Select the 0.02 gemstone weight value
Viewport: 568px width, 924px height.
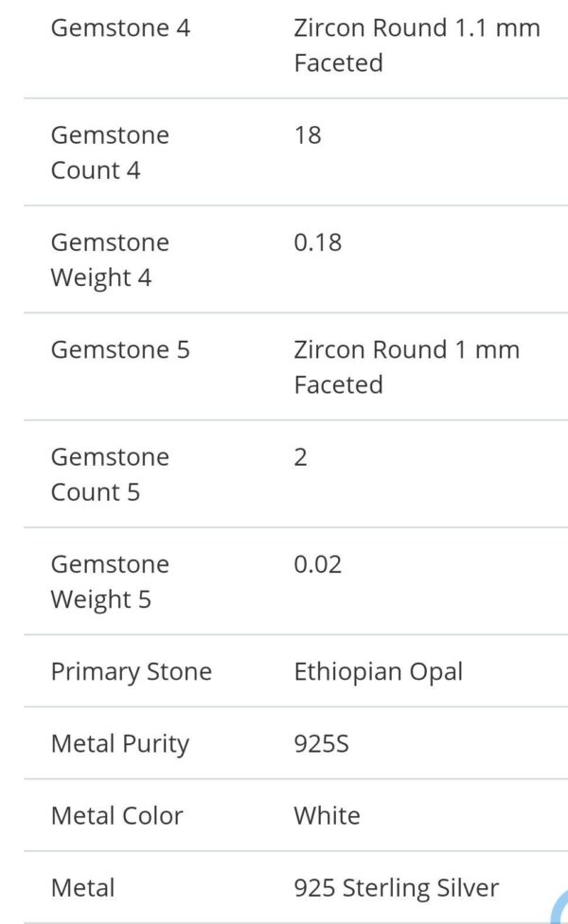pos(318,564)
